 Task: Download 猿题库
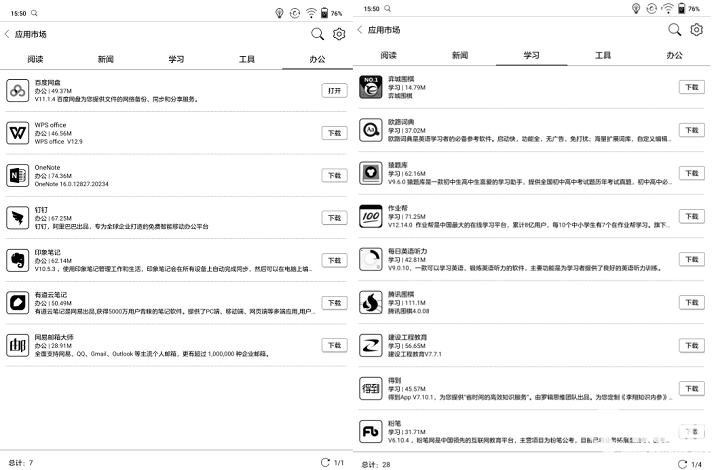692,173
